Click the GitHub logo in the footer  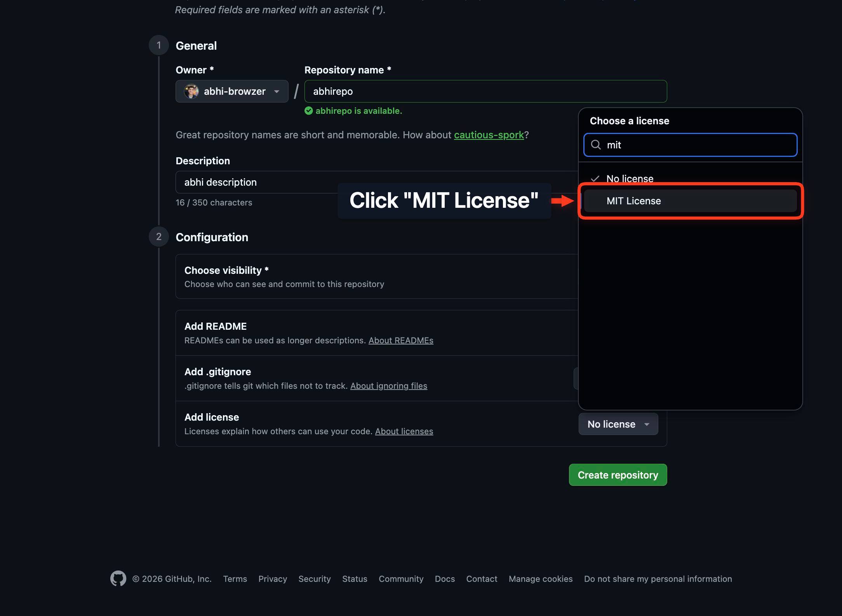118,578
